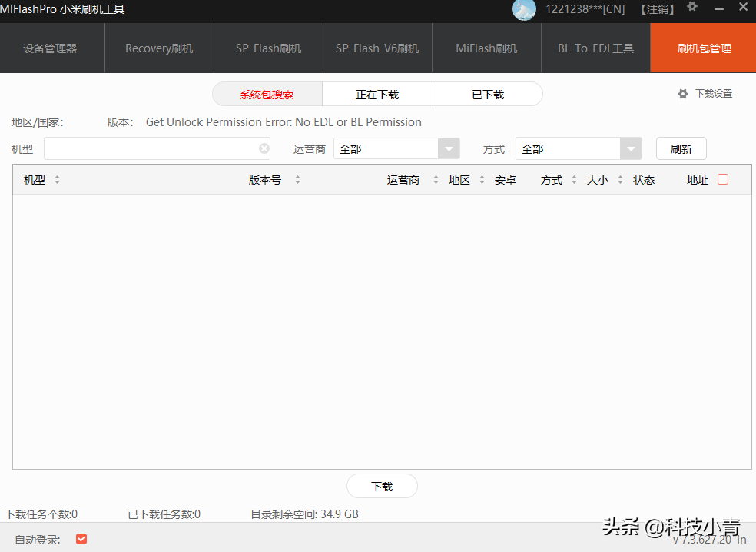Uncheck the 自动登录 checkbox
This screenshot has width=756, height=552.
[81, 538]
